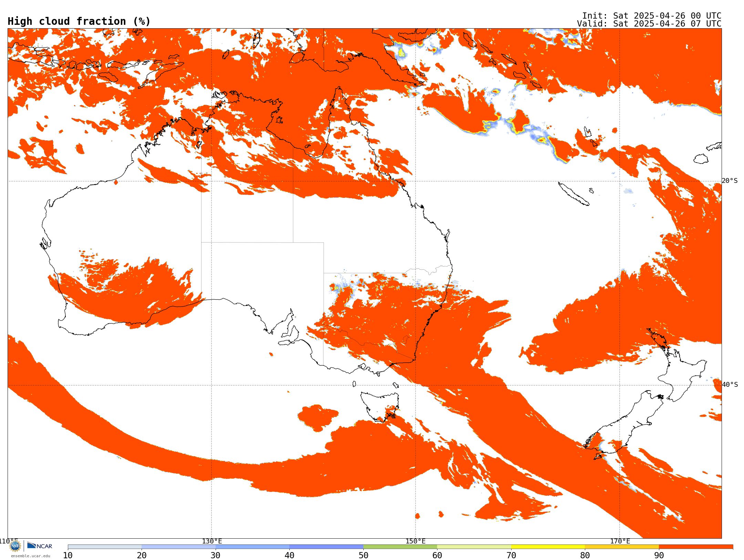744x560 pixels.
Task: Click the NCAR logo
Action: [x=40, y=546]
